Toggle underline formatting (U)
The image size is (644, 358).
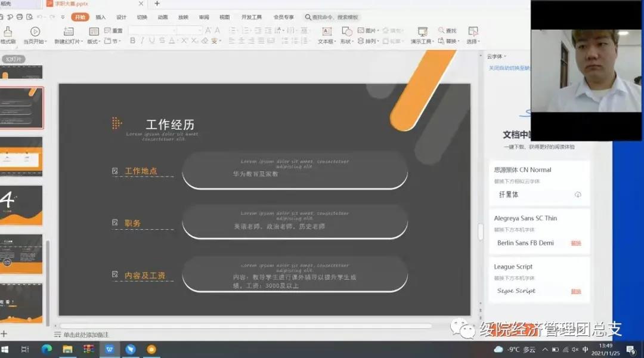tap(152, 41)
